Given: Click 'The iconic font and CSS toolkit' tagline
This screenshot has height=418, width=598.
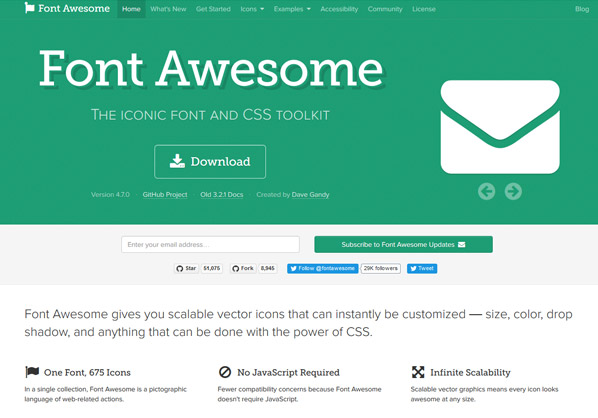Looking at the screenshot, I should click(x=210, y=115).
